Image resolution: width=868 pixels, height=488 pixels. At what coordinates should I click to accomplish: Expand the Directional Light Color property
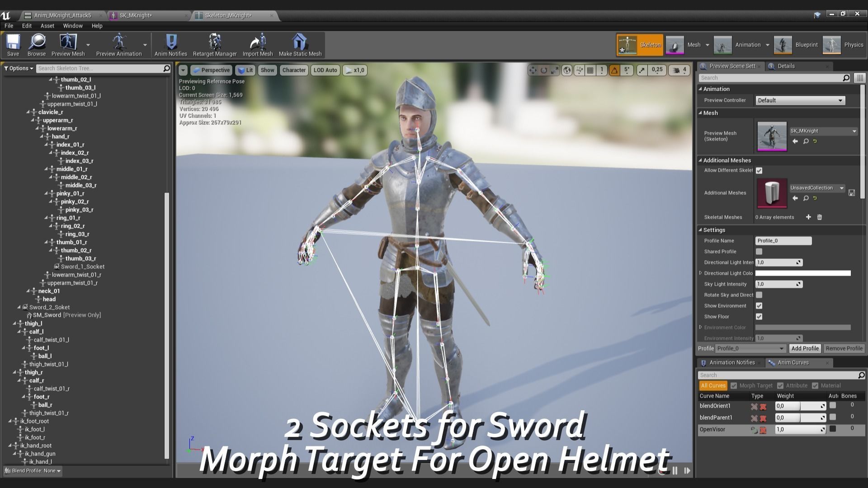point(701,273)
